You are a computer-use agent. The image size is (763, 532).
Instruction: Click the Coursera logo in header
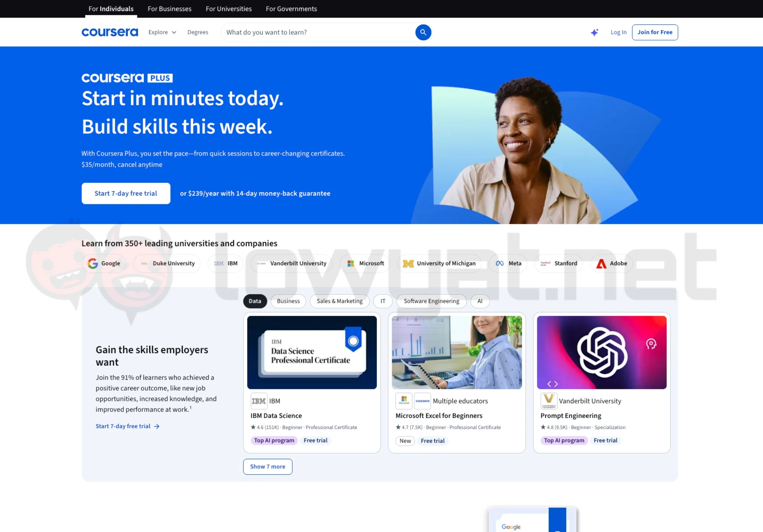[110, 32]
